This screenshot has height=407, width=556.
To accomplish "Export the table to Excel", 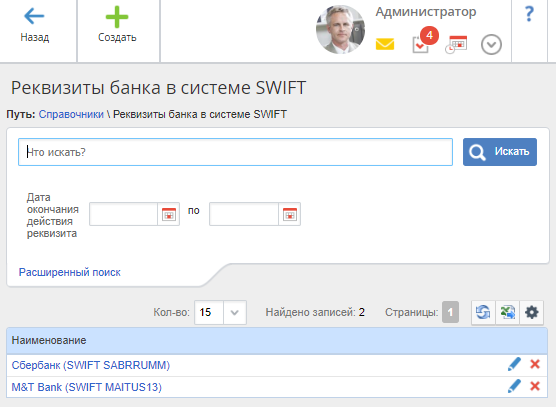I will click(x=507, y=312).
